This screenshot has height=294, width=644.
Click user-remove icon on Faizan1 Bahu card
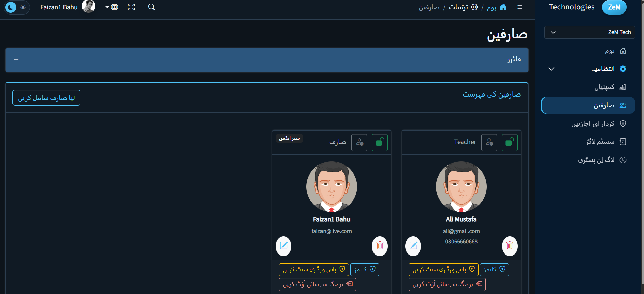pyautogui.click(x=359, y=142)
